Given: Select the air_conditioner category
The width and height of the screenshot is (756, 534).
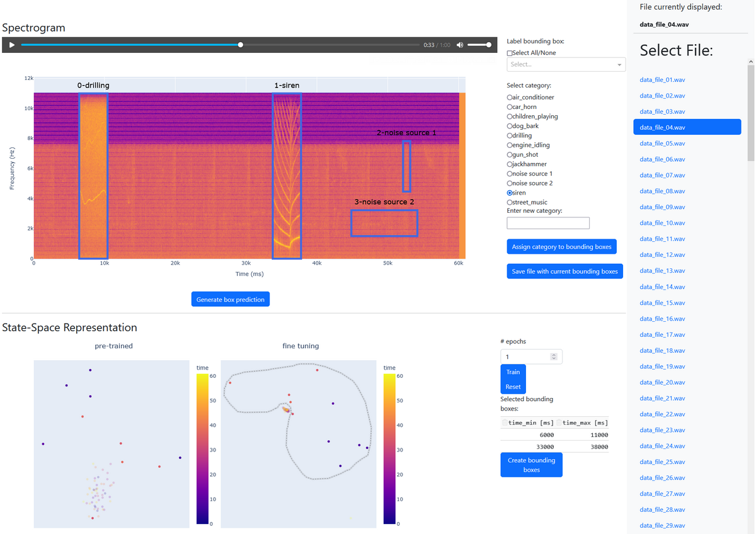Looking at the screenshot, I should (510, 98).
